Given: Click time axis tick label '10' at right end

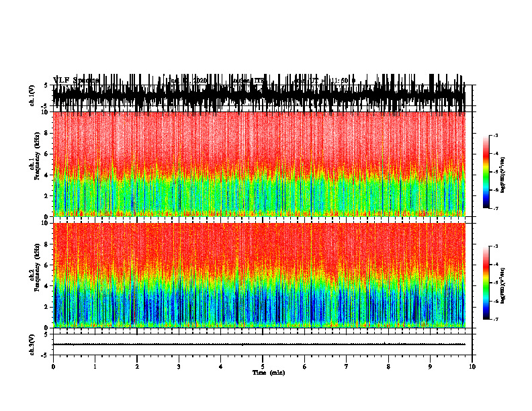Looking at the screenshot, I should tap(472, 367).
